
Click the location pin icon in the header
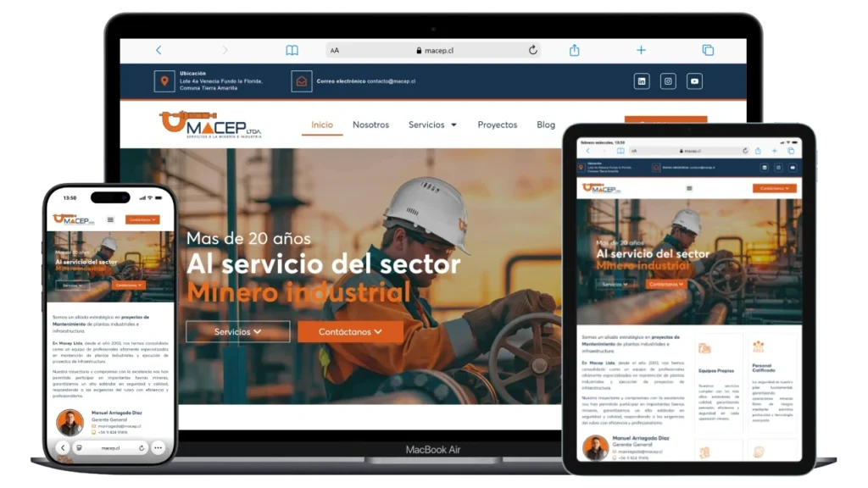(165, 82)
